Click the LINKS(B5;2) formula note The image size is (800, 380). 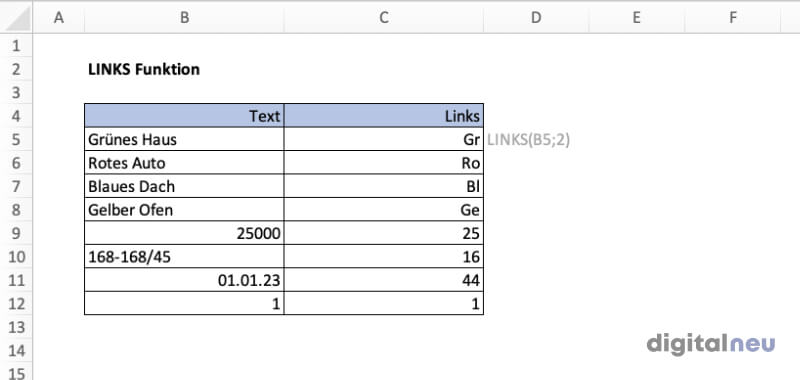click(528, 140)
